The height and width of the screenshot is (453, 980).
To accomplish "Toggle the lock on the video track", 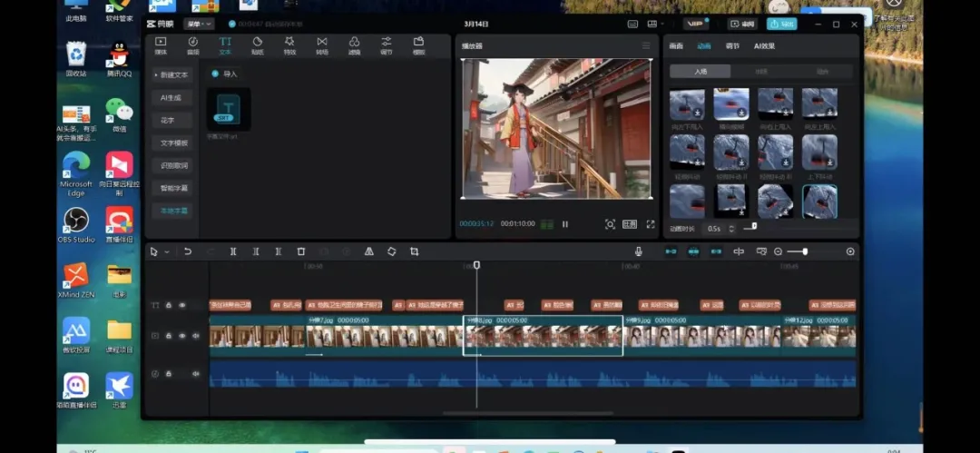I will pyautogui.click(x=168, y=336).
